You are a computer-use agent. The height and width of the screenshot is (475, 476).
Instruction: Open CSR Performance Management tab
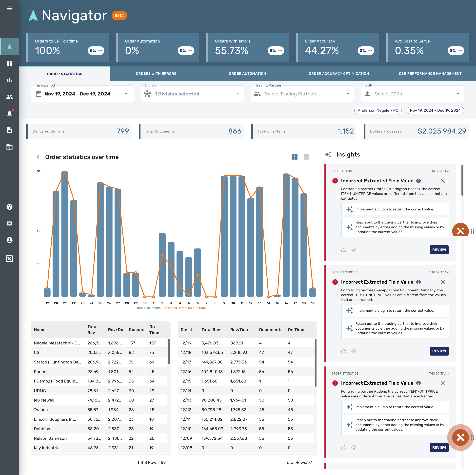click(x=430, y=73)
